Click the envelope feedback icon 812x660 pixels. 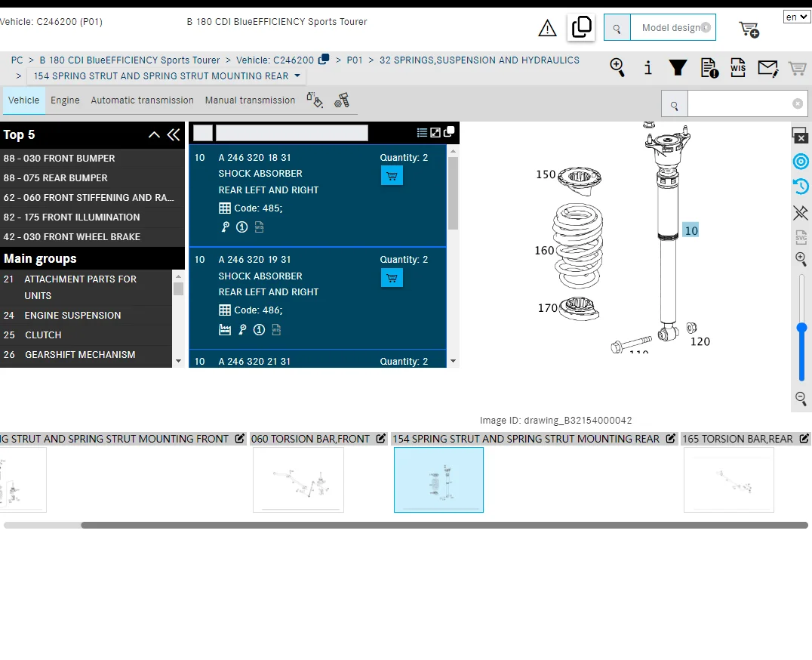coord(768,68)
